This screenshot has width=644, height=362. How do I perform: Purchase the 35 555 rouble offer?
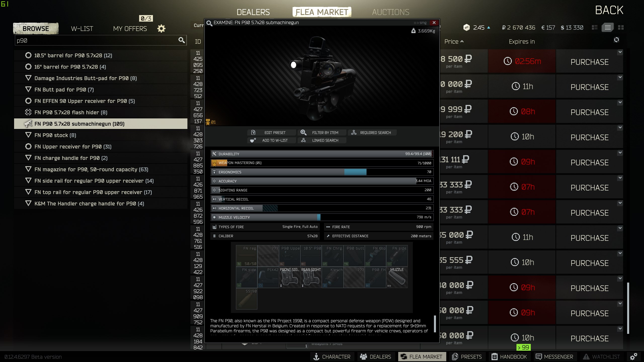pos(589,263)
